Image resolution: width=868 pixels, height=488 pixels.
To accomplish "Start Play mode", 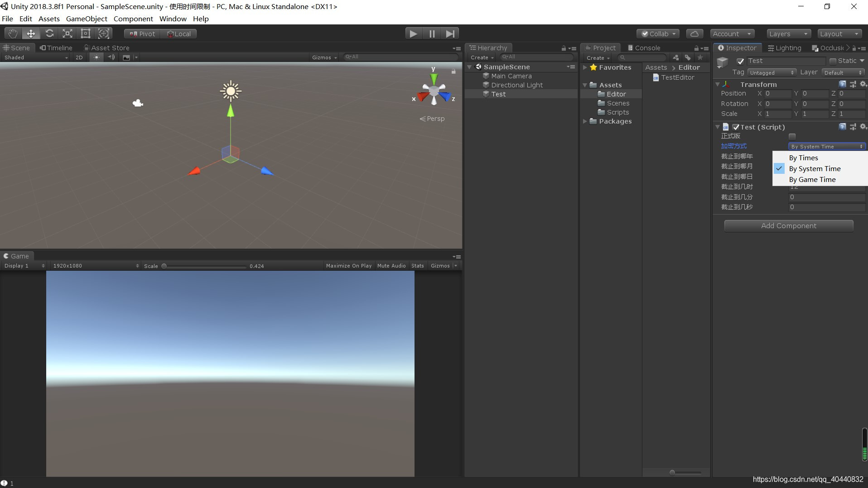I will [x=413, y=33].
